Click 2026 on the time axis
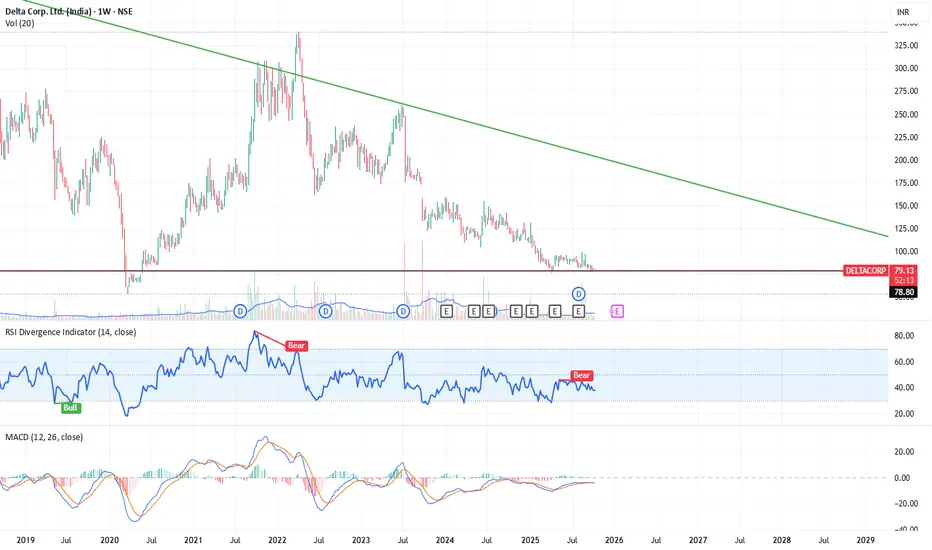This screenshot has width=932, height=550. pos(614,540)
